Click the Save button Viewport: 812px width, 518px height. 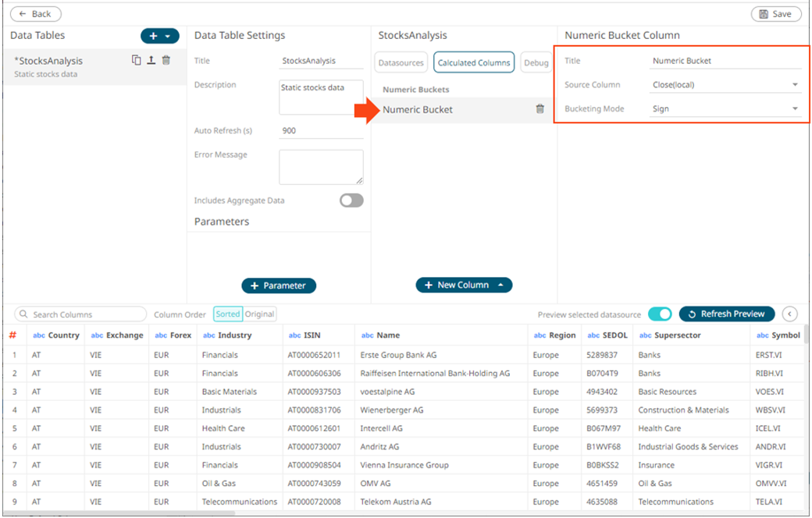pyautogui.click(x=775, y=14)
